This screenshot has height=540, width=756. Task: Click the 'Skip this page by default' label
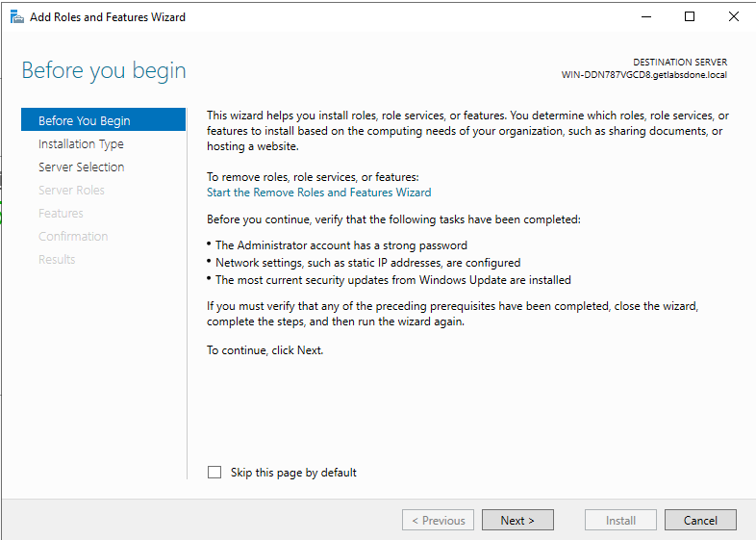tap(293, 472)
